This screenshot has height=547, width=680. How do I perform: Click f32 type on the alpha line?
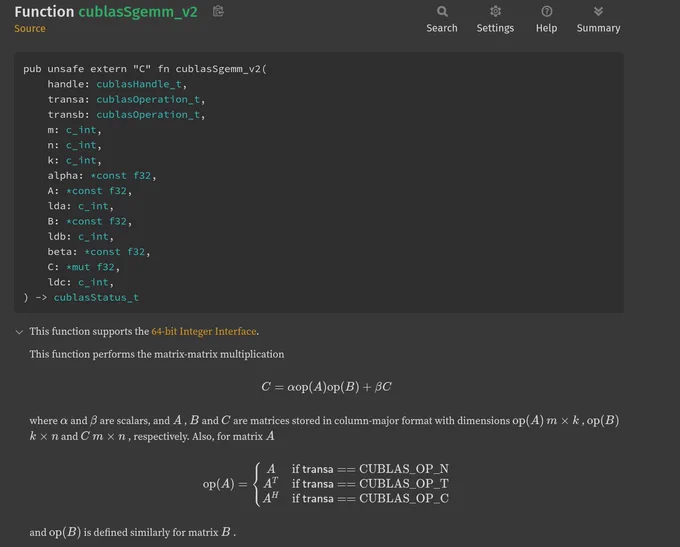[x=142, y=176]
